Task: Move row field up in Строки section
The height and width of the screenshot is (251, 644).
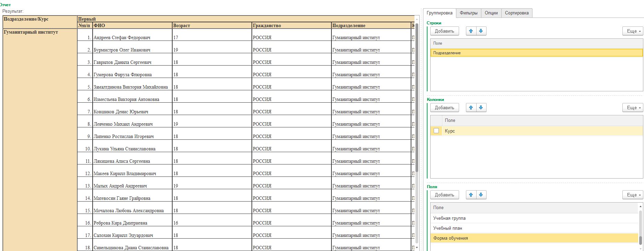Action: [471, 31]
